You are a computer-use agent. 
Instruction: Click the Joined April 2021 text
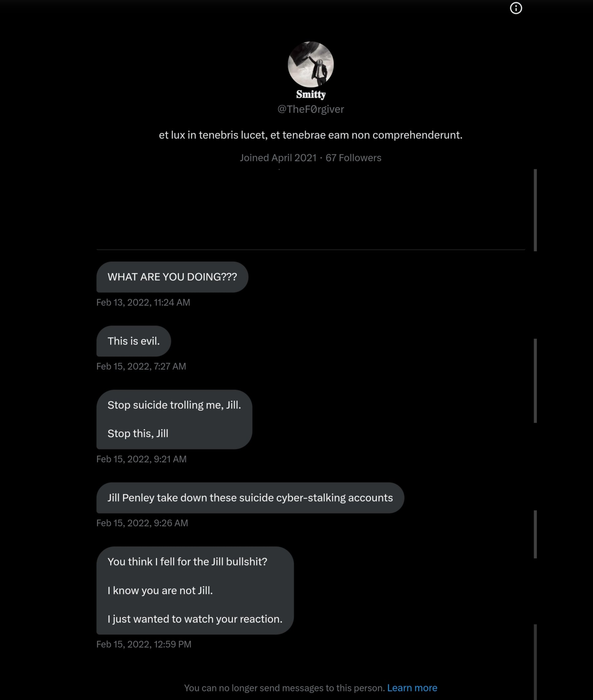(x=278, y=158)
